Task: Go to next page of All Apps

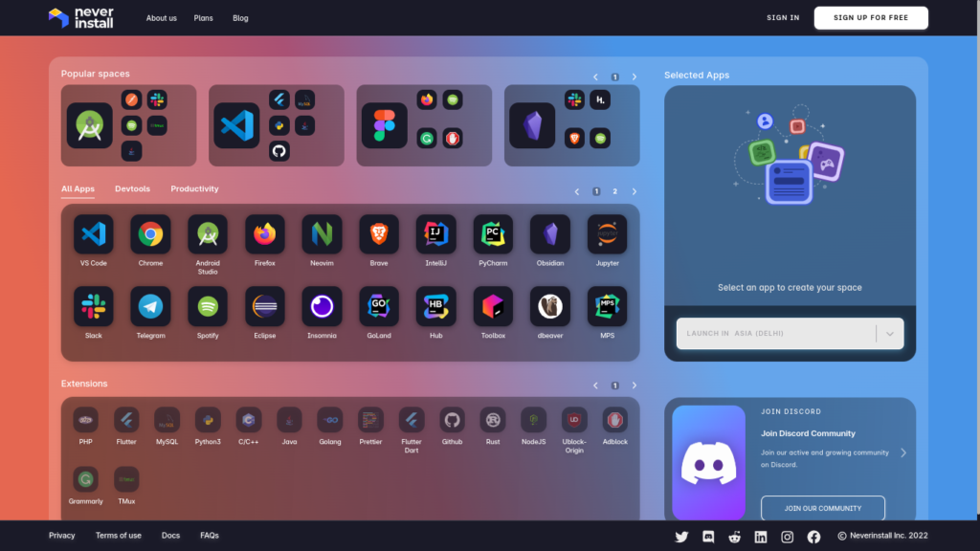Action: 634,191
